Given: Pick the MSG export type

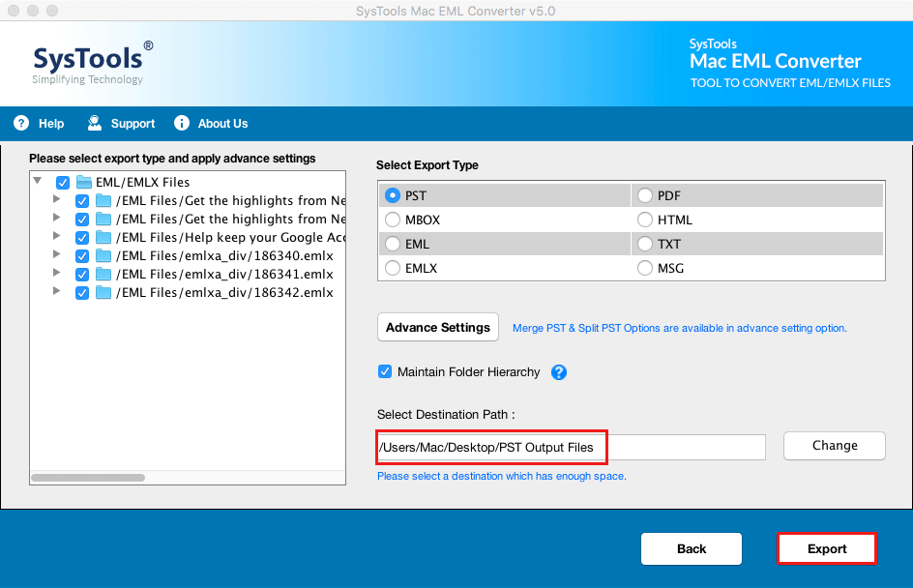Looking at the screenshot, I should point(644,268).
